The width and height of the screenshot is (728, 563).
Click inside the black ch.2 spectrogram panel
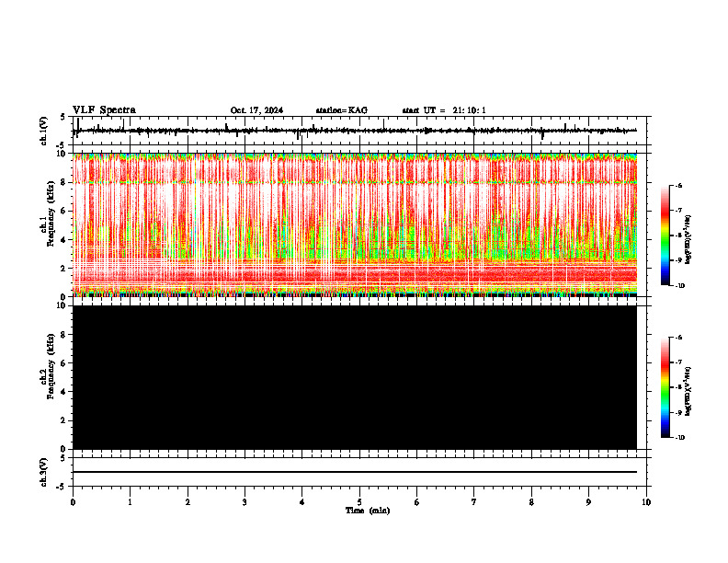coord(355,377)
